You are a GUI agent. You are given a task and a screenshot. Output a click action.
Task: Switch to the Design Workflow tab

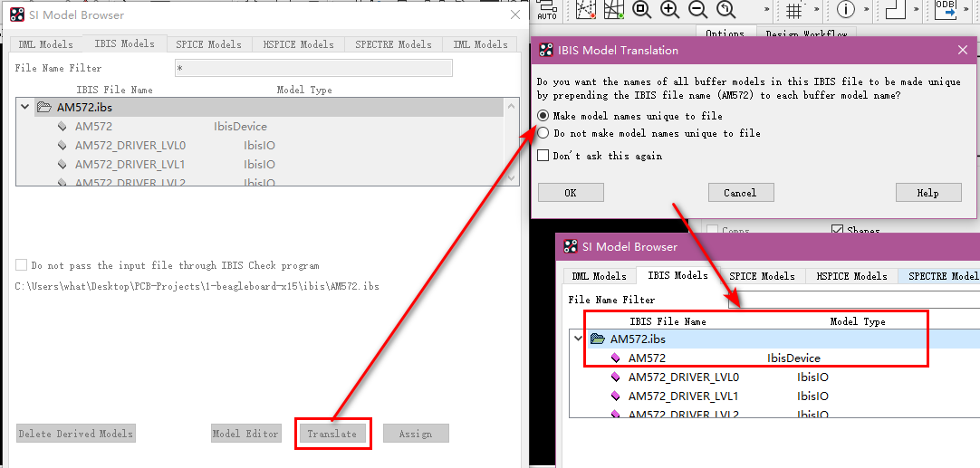(806, 33)
